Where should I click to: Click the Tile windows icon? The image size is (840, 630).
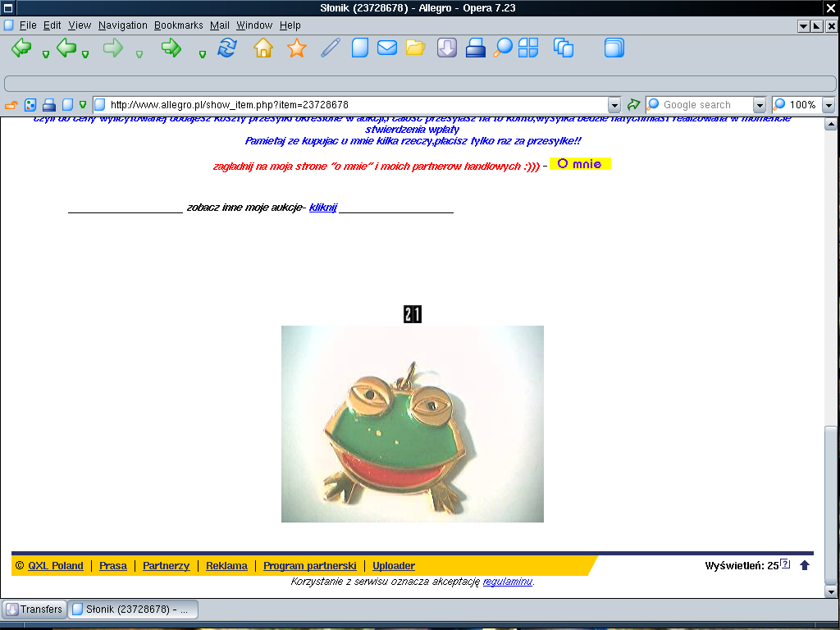528,48
